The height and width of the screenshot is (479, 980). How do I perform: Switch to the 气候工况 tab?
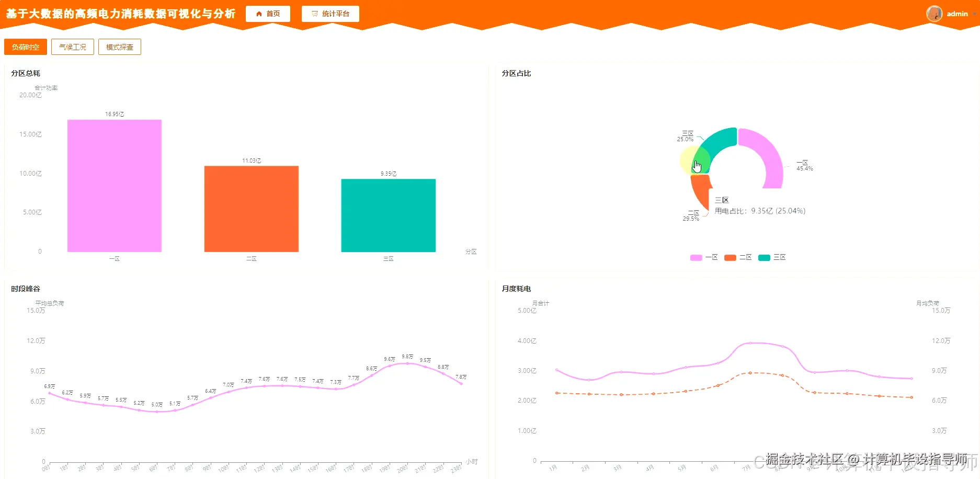(x=73, y=47)
